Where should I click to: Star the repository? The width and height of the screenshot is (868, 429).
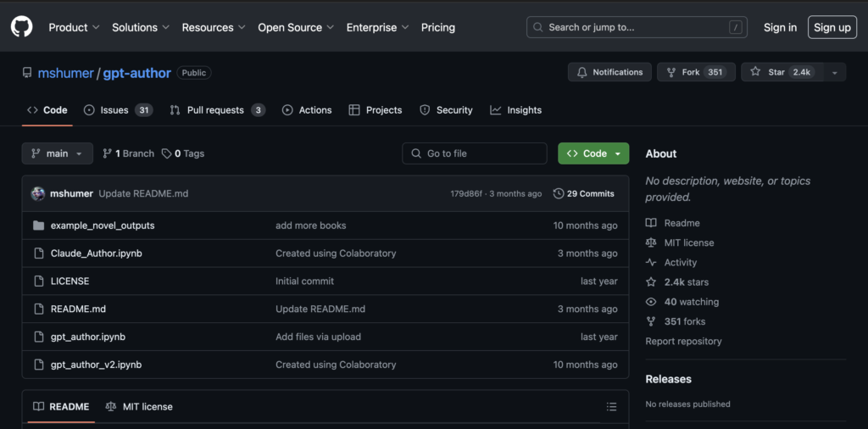click(782, 72)
